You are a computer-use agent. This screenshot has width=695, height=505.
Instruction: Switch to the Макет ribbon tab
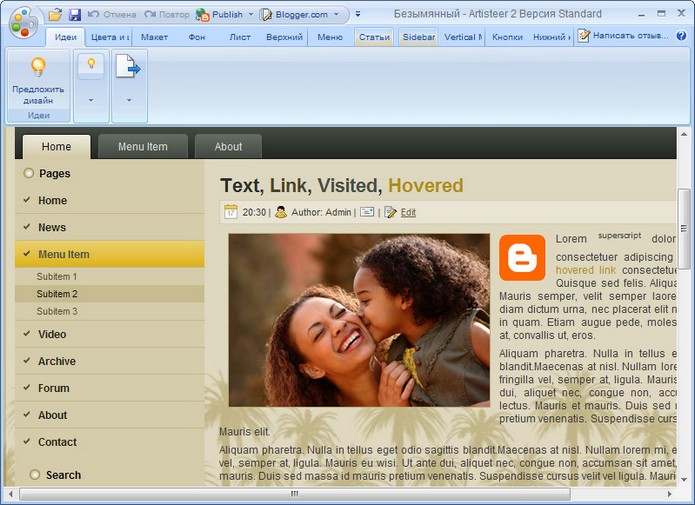pyautogui.click(x=154, y=37)
